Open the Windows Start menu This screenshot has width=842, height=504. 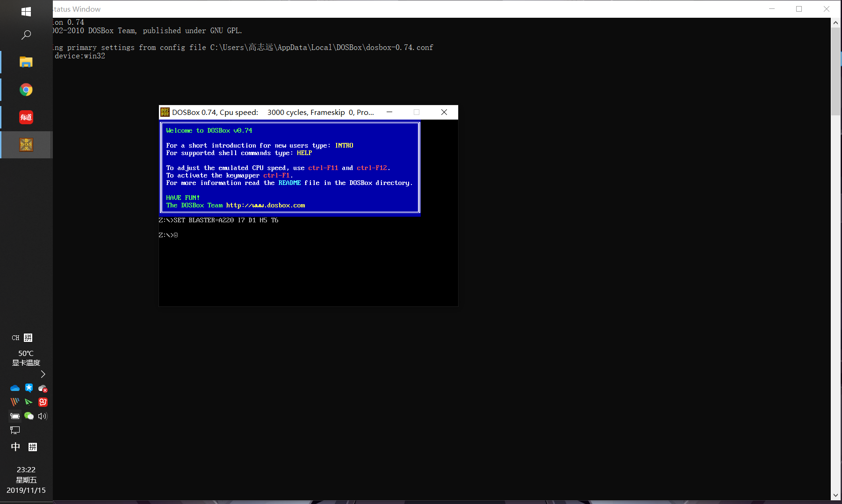click(26, 12)
